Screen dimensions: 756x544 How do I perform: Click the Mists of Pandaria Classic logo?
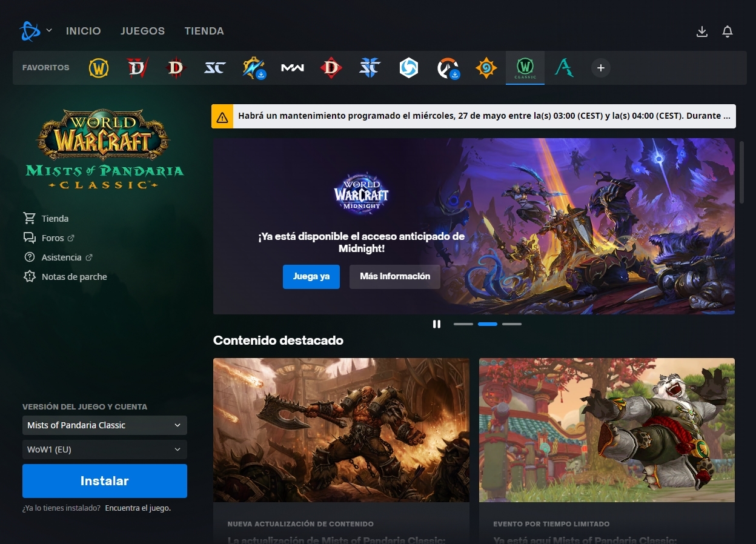click(104, 149)
